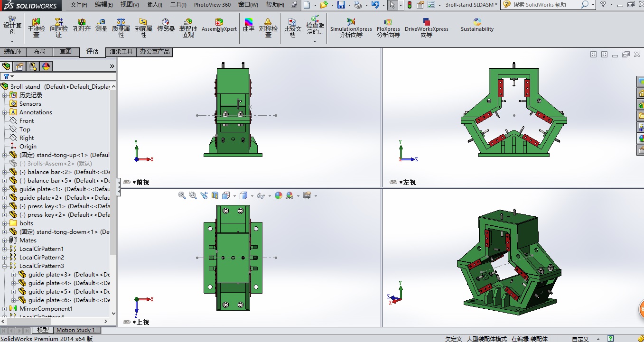Screen dimensions: 644x342
Task: Open the display style dropdown arrow
Action: coord(252,196)
